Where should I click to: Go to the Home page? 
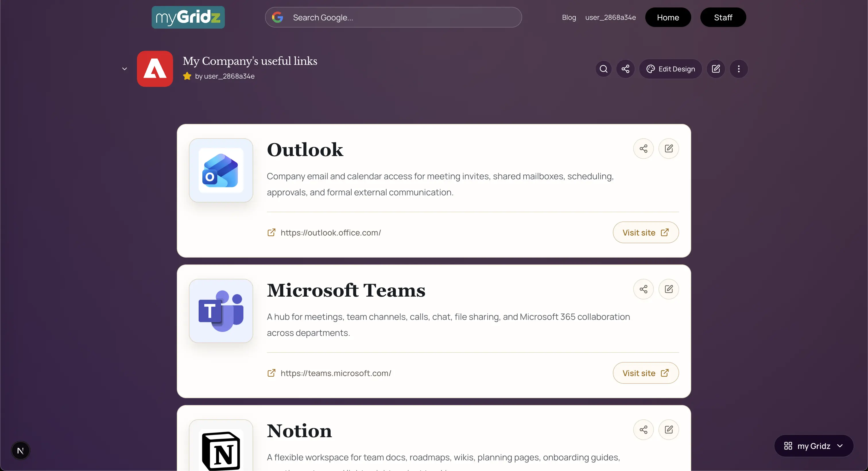click(x=668, y=17)
